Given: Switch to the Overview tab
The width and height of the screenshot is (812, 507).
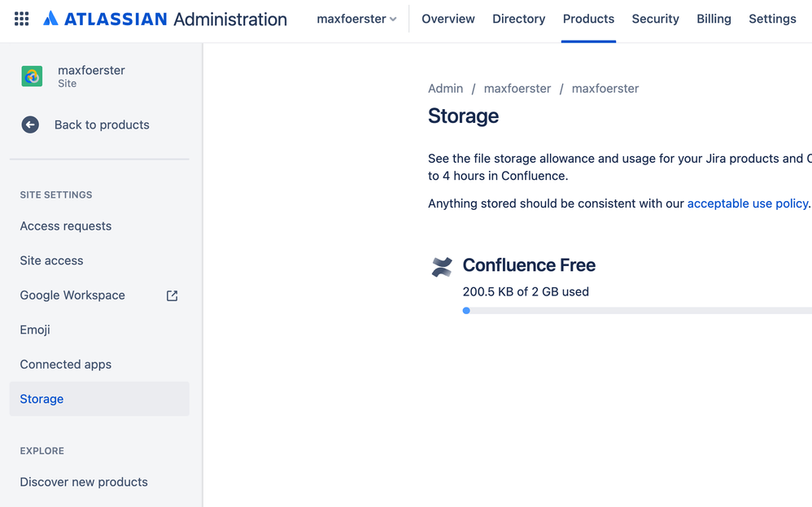Looking at the screenshot, I should click(448, 20).
